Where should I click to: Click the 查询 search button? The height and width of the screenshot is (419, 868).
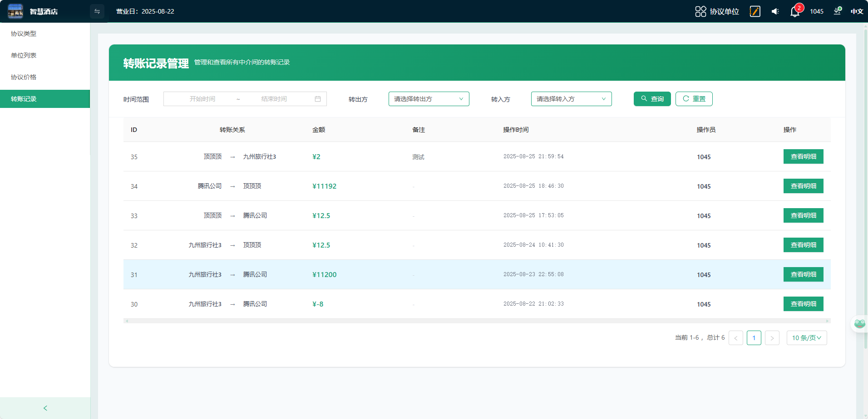click(x=652, y=99)
